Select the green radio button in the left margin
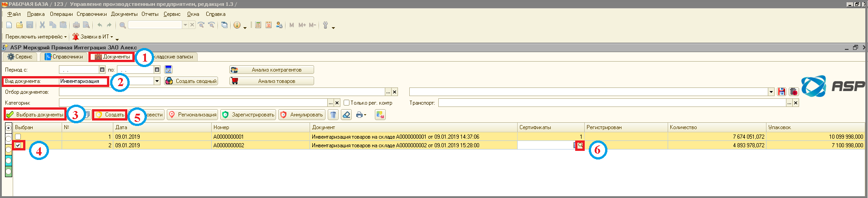 (x=8, y=172)
